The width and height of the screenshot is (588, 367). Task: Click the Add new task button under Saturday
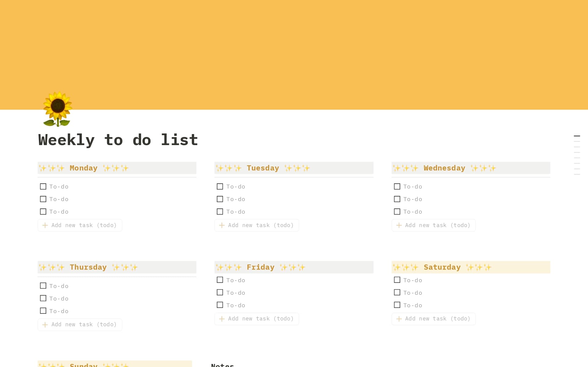click(433, 319)
